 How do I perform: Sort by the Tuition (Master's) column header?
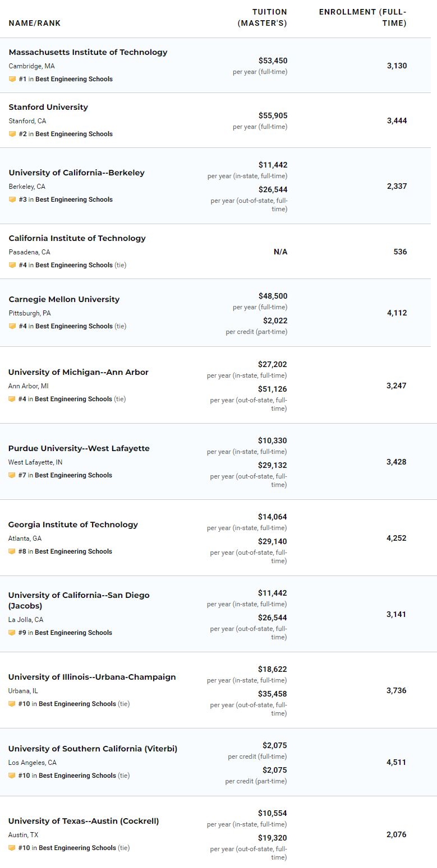pos(263,17)
